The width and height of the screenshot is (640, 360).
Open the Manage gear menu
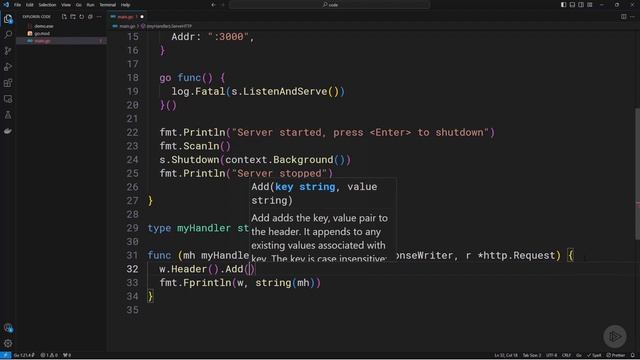point(8,344)
